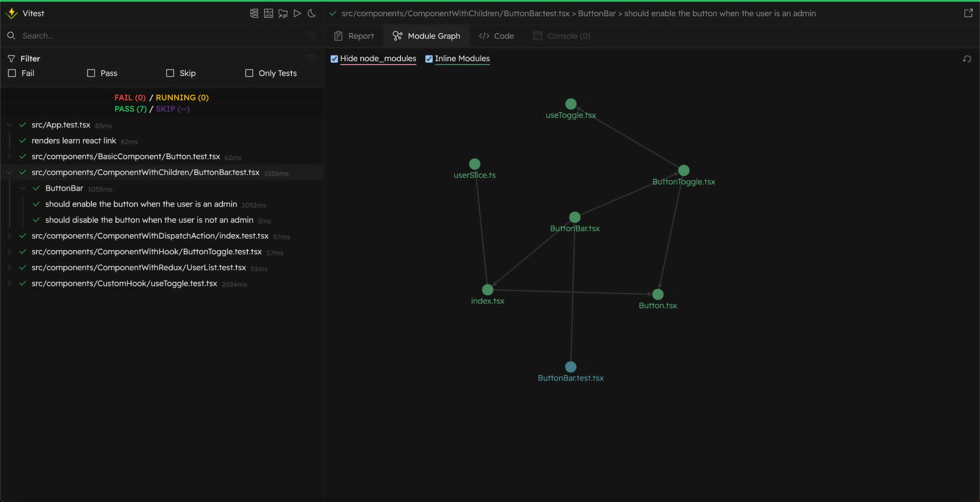Collapse the test tree using the list icon
The image size is (980, 502).
(253, 13)
